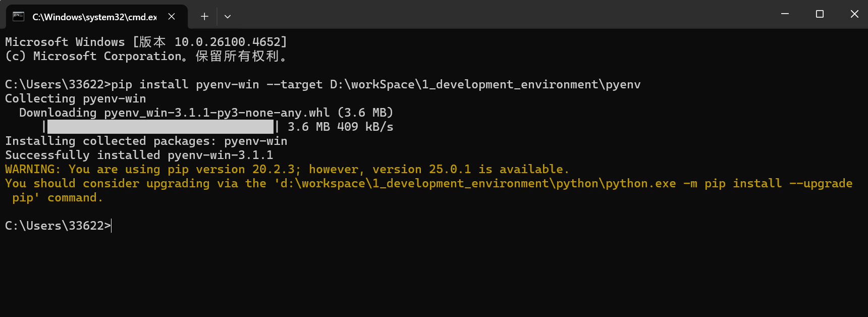
Task: Click the 'You should consider upgrading' line
Action: [428, 183]
